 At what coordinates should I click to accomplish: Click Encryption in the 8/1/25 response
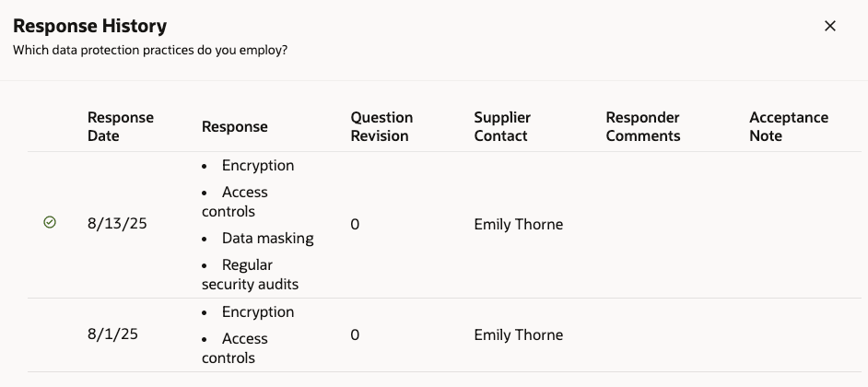258,312
